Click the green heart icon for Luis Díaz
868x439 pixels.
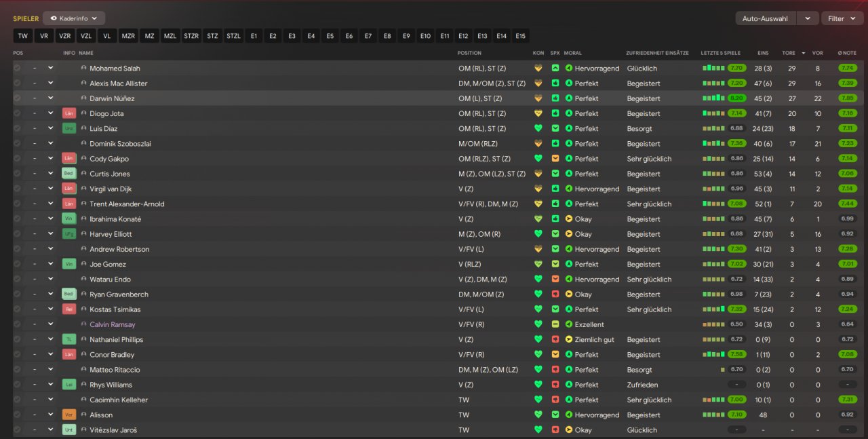point(538,128)
